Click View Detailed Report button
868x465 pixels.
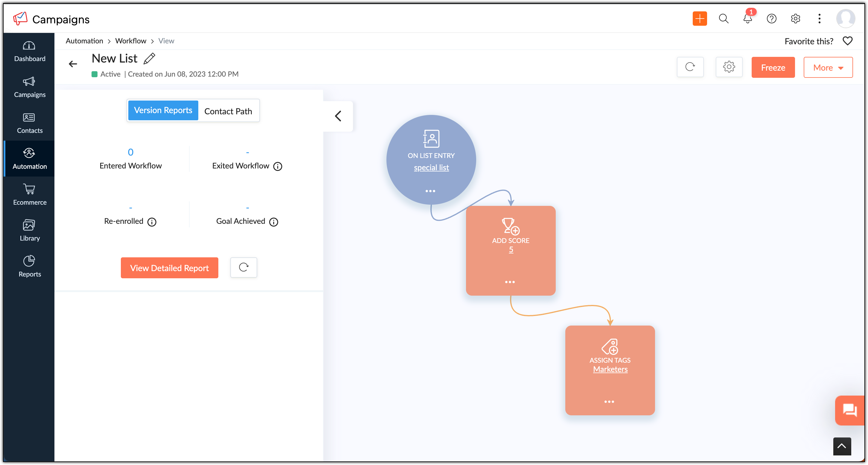coord(170,268)
